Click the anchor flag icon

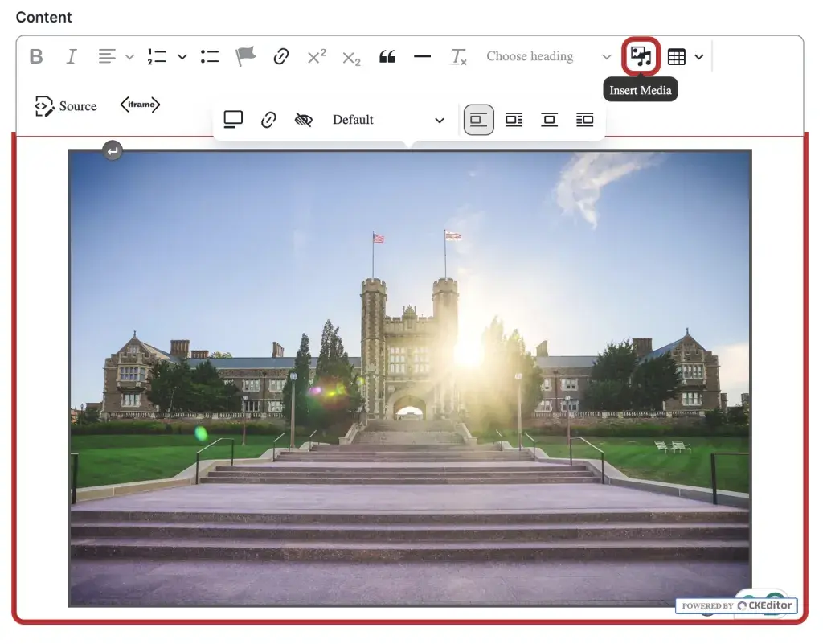[x=245, y=56]
